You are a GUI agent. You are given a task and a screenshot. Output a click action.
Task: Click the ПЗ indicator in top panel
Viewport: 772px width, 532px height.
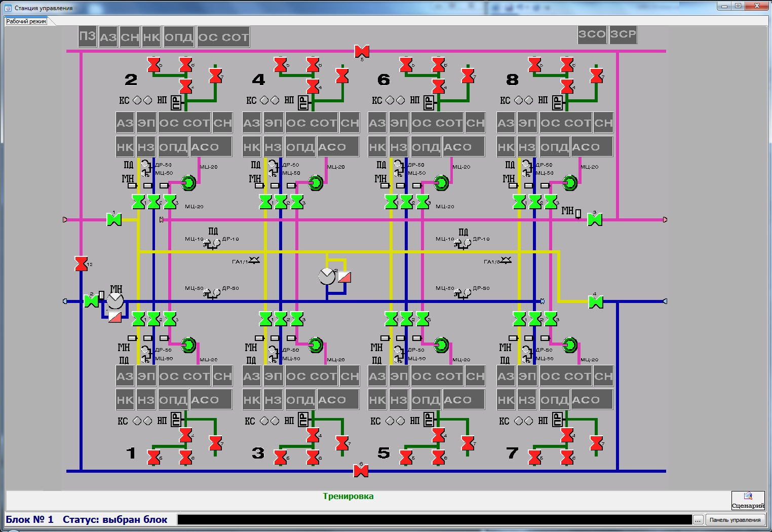point(87,36)
